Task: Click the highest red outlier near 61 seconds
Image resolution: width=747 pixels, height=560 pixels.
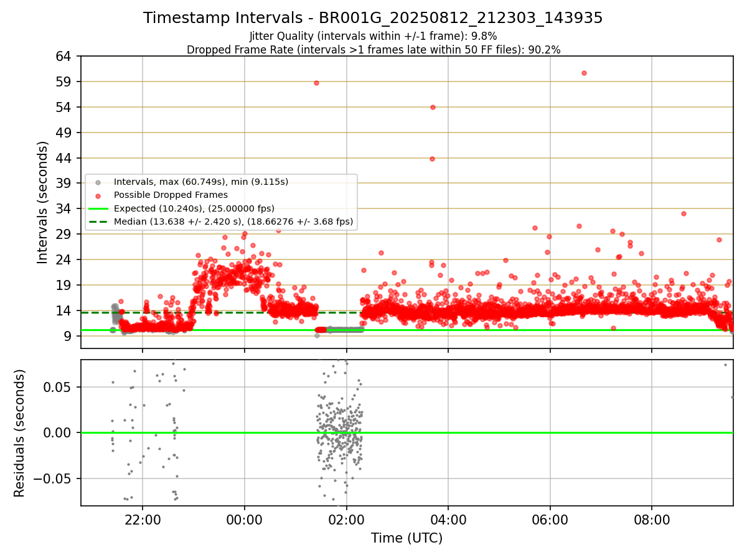Action: pos(584,73)
